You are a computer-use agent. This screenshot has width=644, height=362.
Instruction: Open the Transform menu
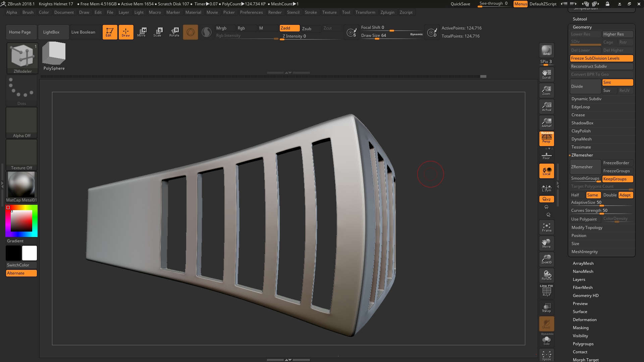[x=365, y=12]
